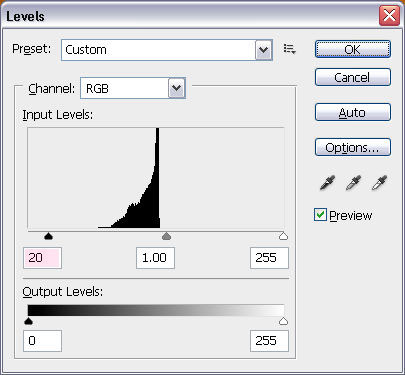405x375 pixels.
Task: Apply Auto levels correction
Action: click(353, 112)
